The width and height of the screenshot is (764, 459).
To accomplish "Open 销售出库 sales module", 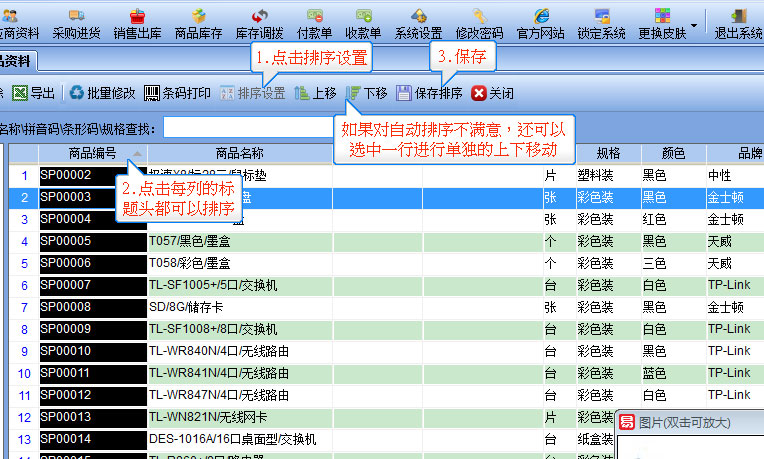I will click(137, 23).
